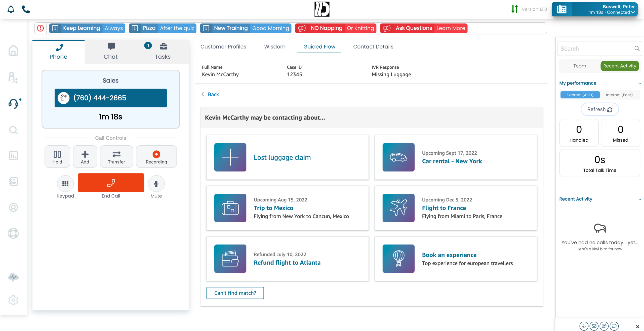Click the green data transfer arrows icon
Screen dimensions: 644x331
515,9
